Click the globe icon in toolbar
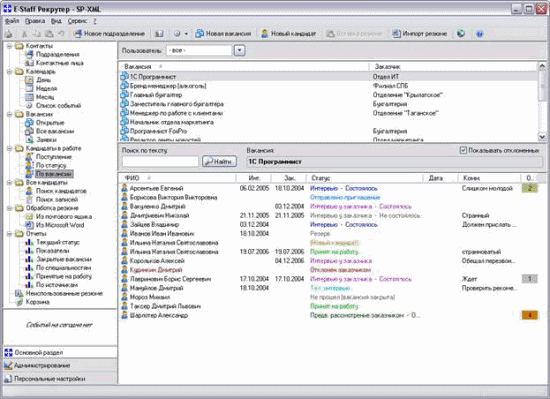The width and height of the screenshot is (550, 399). [x=461, y=34]
